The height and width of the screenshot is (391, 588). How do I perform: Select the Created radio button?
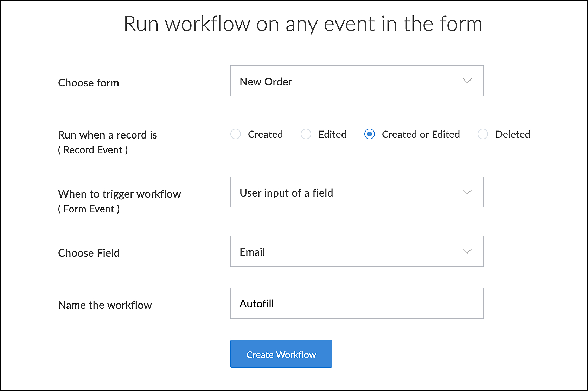pos(236,134)
